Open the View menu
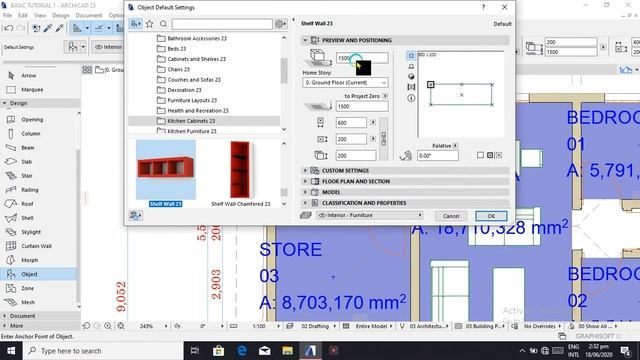This screenshot has height=360, width=640. click(x=40, y=15)
